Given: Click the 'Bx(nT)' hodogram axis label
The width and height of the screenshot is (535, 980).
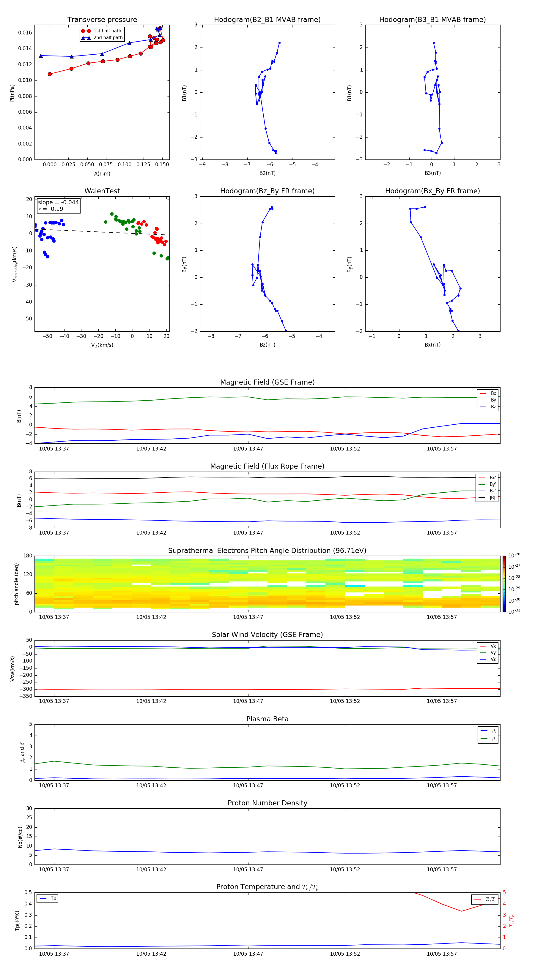Looking at the screenshot, I should click(432, 345).
